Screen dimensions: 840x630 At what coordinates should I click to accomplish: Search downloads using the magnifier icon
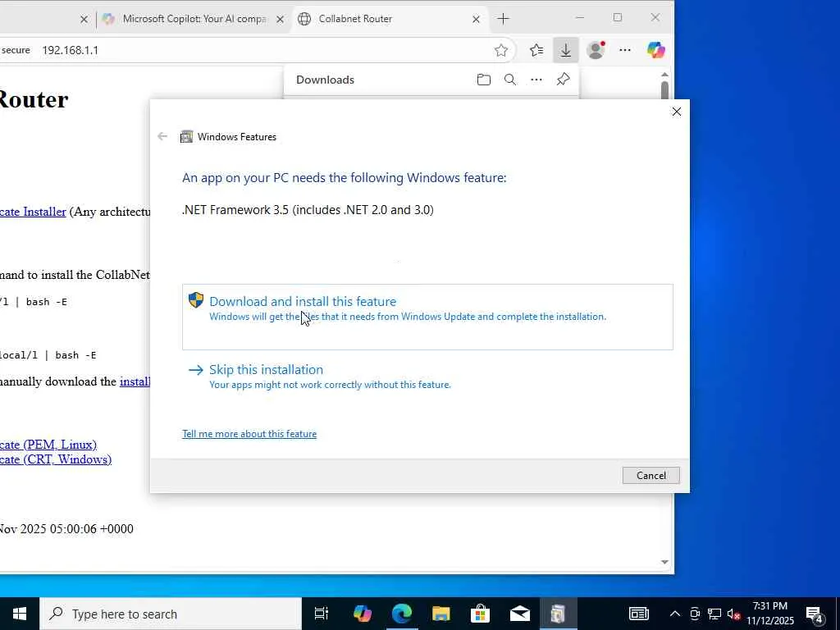[x=510, y=80]
